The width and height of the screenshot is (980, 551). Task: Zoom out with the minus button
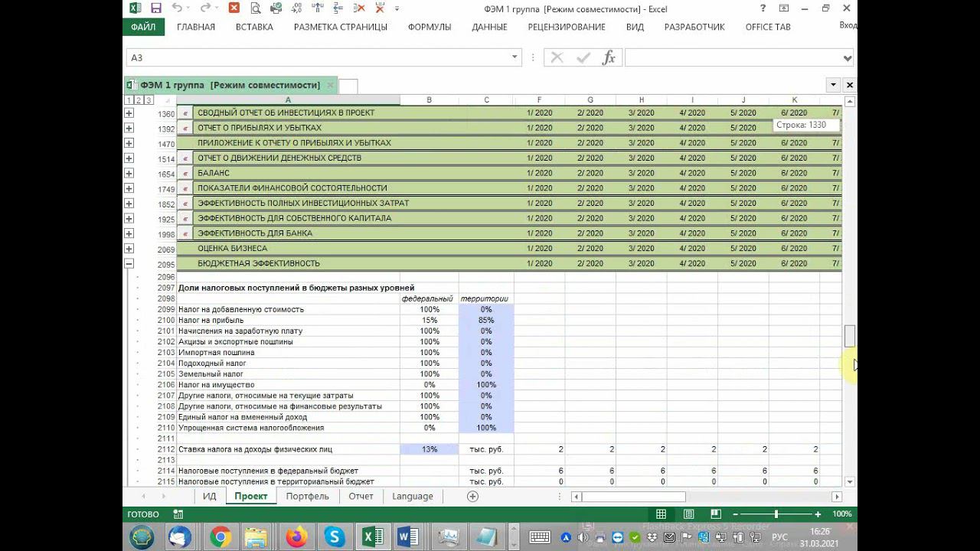pos(735,514)
